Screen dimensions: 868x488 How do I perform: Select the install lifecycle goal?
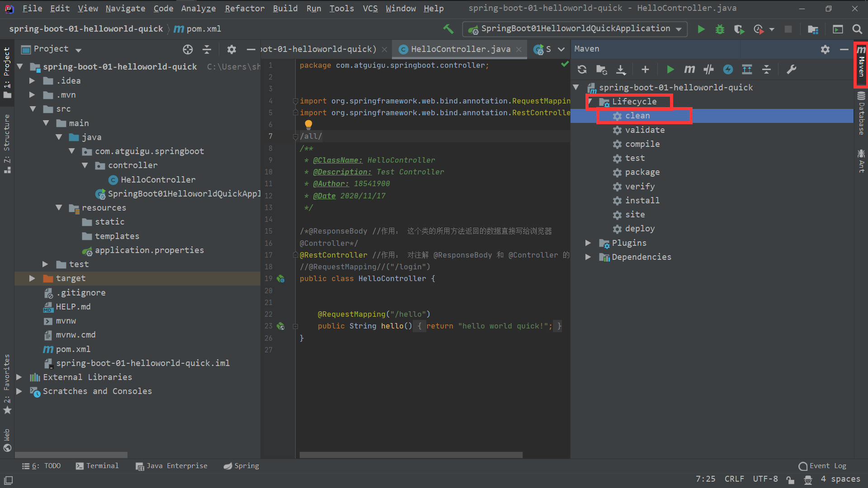(x=642, y=201)
